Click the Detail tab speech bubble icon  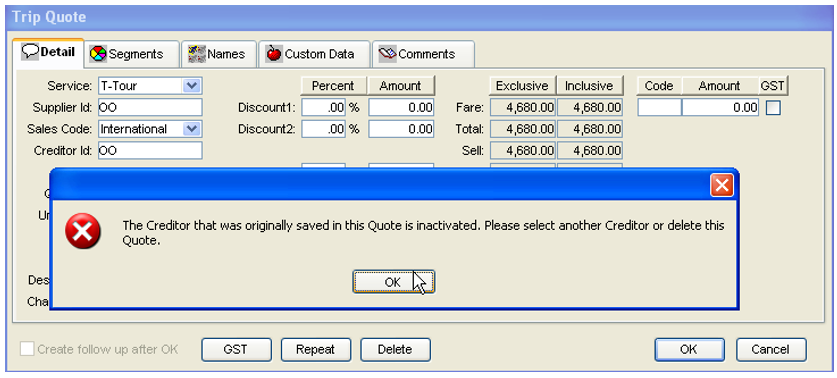[x=30, y=52]
